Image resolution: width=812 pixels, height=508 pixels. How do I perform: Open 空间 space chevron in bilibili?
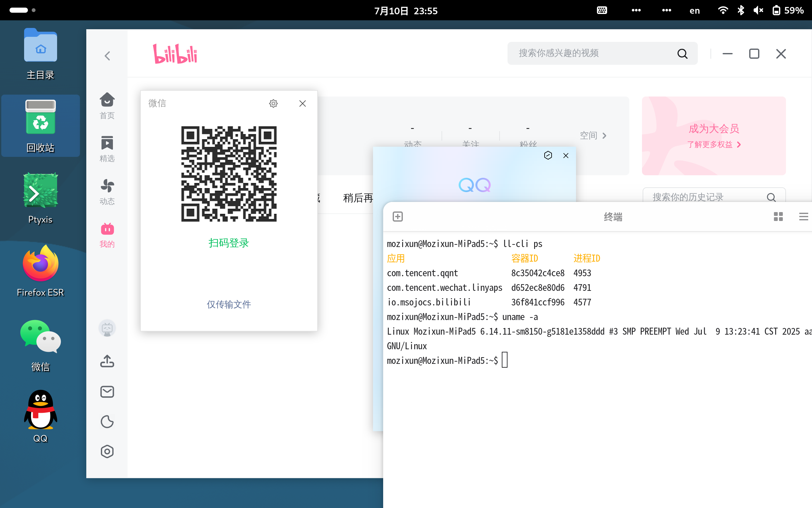point(593,135)
